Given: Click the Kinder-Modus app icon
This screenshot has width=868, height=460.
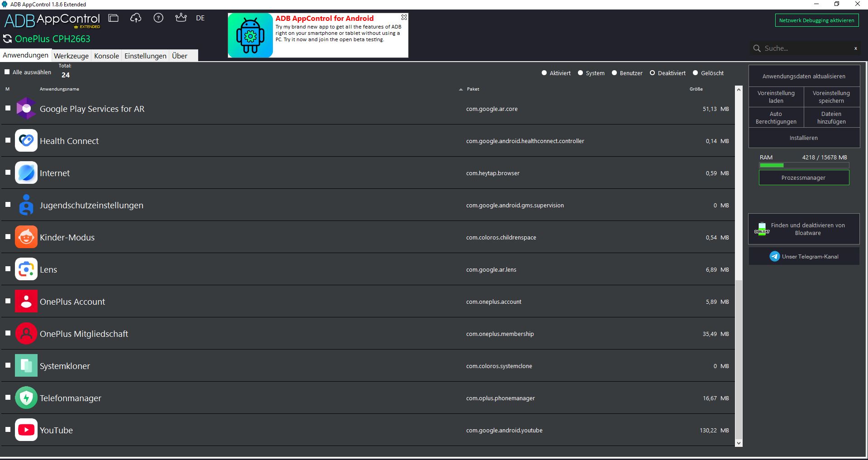Looking at the screenshot, I should pos(26,237).
